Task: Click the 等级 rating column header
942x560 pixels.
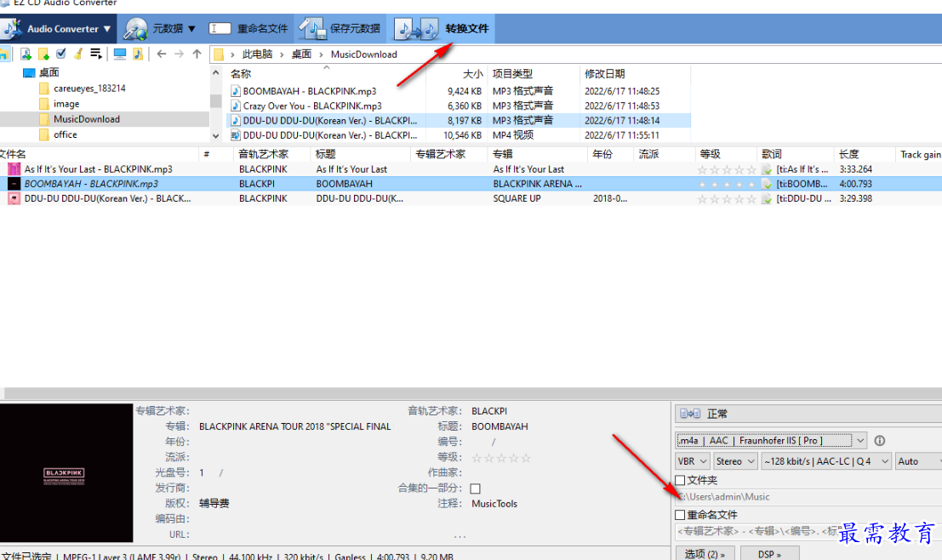Action: pos(726,154)
